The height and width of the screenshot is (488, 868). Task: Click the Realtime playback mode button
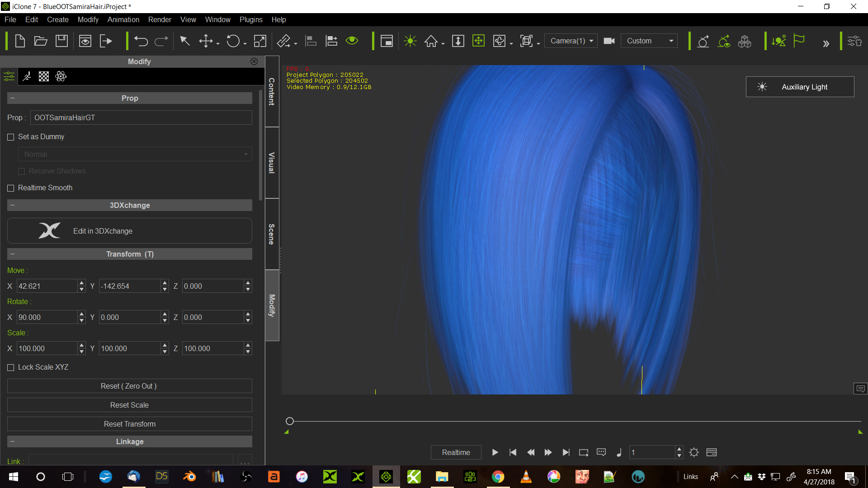pyautogui.click(x=456, y=452)
